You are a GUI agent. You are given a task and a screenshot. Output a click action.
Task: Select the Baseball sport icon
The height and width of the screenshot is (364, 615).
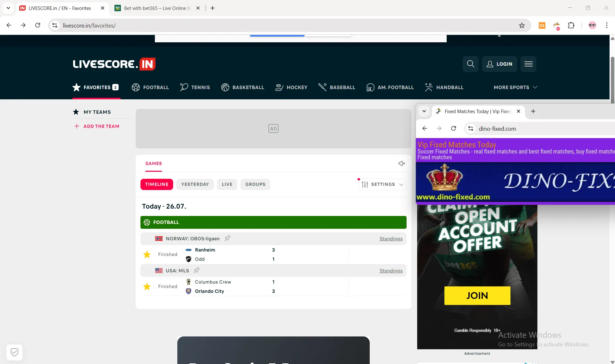[x=323, y=87]
